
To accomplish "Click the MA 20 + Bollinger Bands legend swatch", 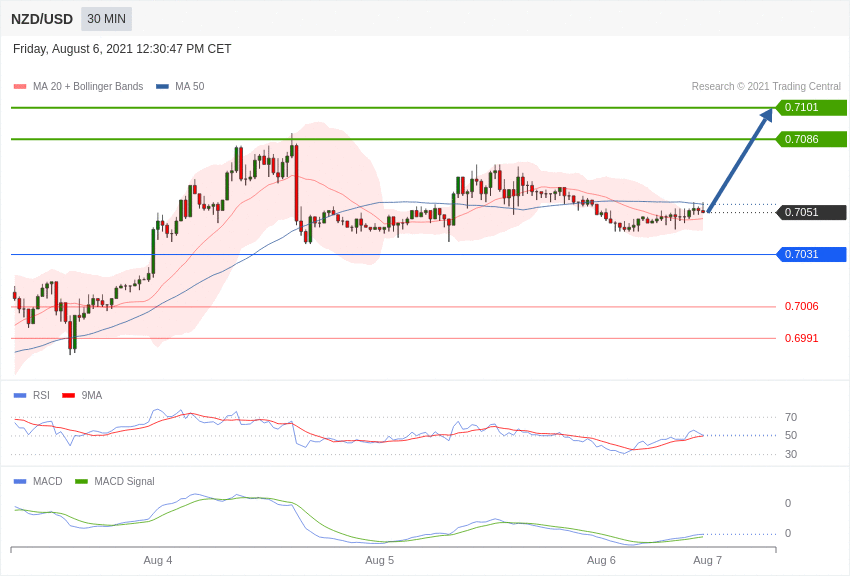I will pyautogui.click(x=20, y=87).
